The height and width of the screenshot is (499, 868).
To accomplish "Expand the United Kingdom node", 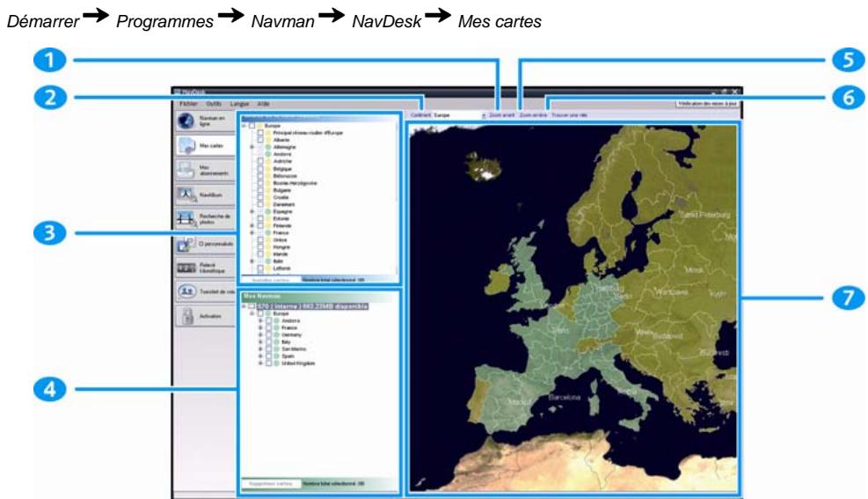I will (x=260, y=363).
